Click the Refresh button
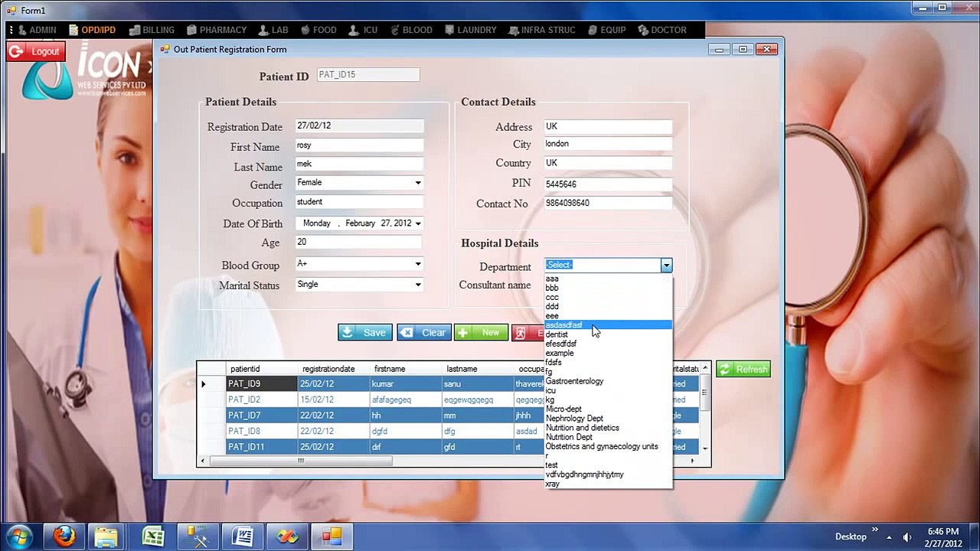Viewport: 980px width, 551px height. pos(743,369)
